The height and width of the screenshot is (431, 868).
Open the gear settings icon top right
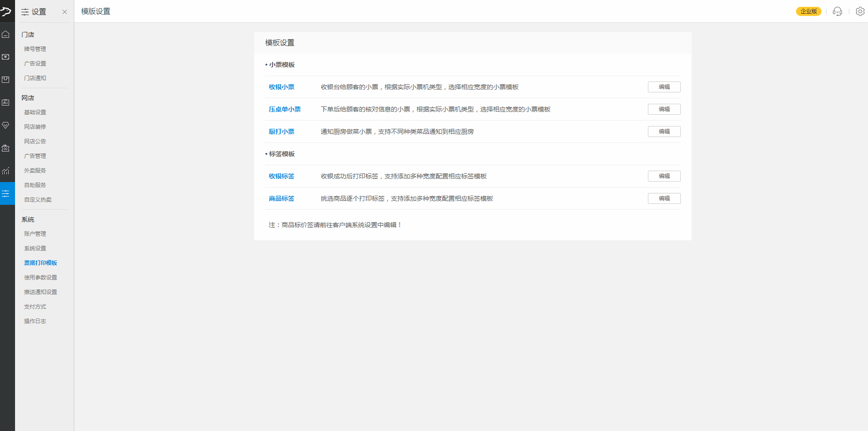tap(860, 11)
